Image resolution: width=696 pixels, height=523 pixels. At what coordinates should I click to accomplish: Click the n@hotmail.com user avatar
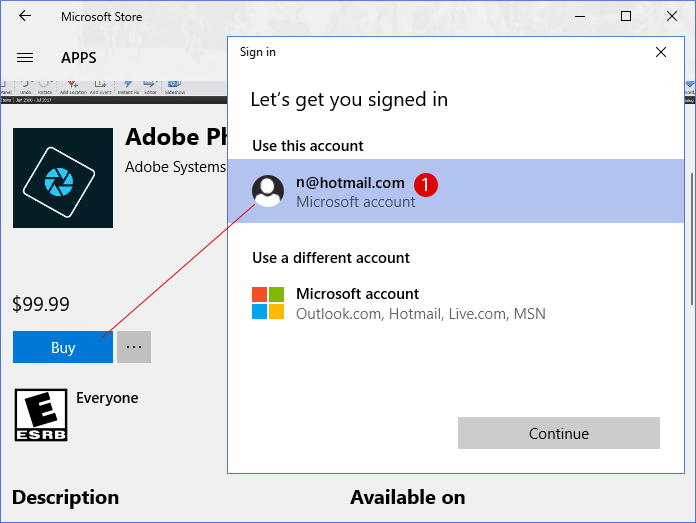[268, 191]
